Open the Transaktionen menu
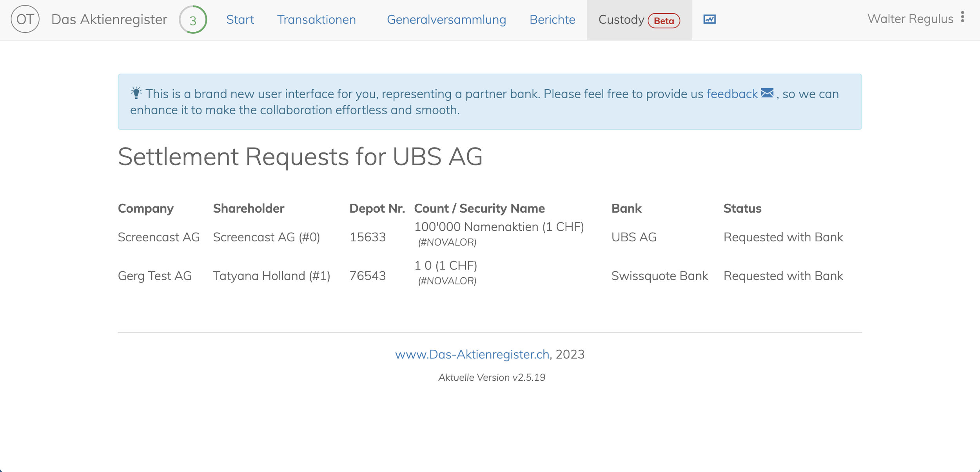The height and width of the screenshot is (472, 980). (316, 20)
